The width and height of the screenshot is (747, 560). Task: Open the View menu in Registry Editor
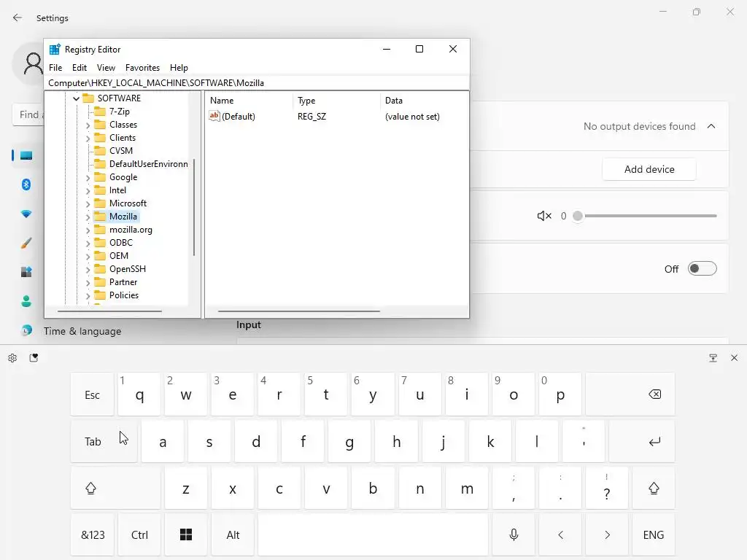[106, 68]
